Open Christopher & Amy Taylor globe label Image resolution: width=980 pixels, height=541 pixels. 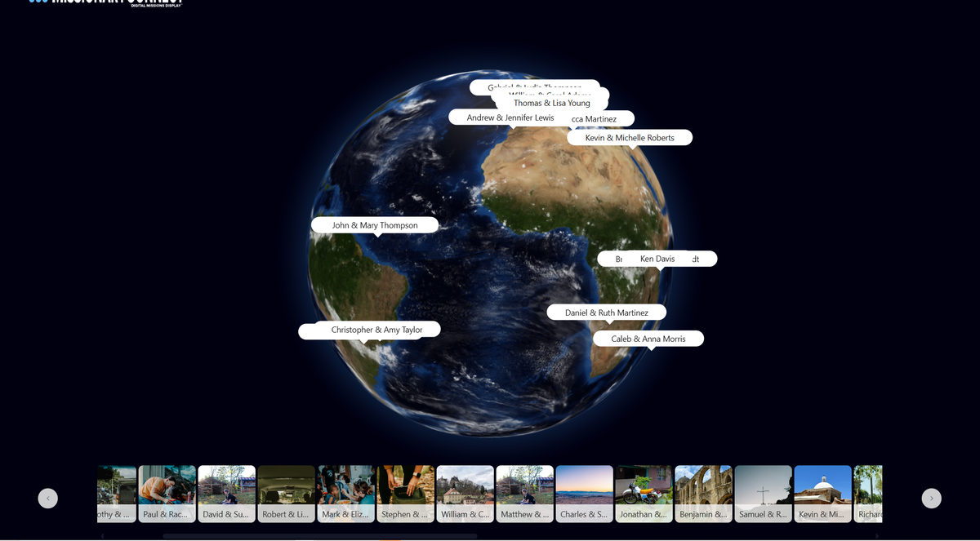[x=377, y=330]
